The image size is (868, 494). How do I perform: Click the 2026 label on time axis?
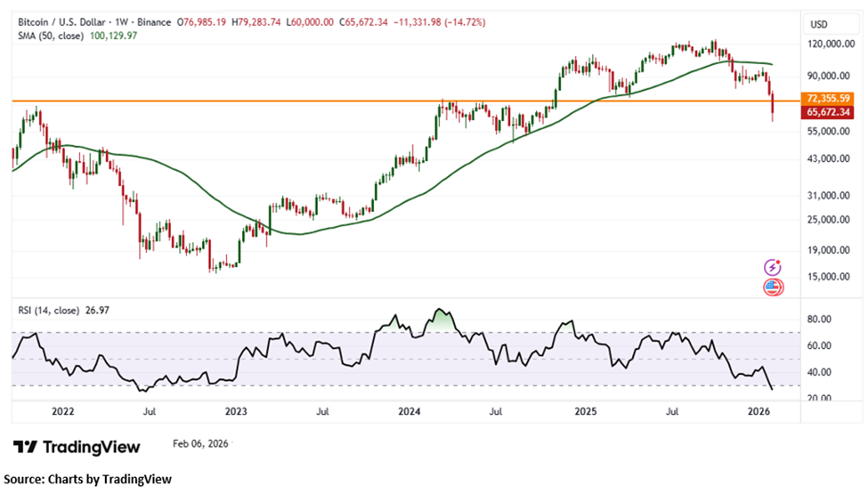[758, 412]
